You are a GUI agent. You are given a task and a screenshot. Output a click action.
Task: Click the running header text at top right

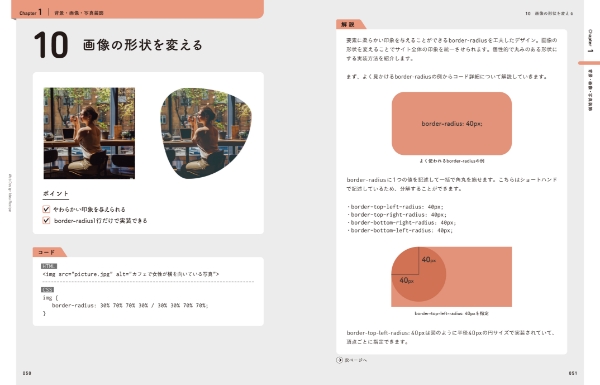[549, 13]
